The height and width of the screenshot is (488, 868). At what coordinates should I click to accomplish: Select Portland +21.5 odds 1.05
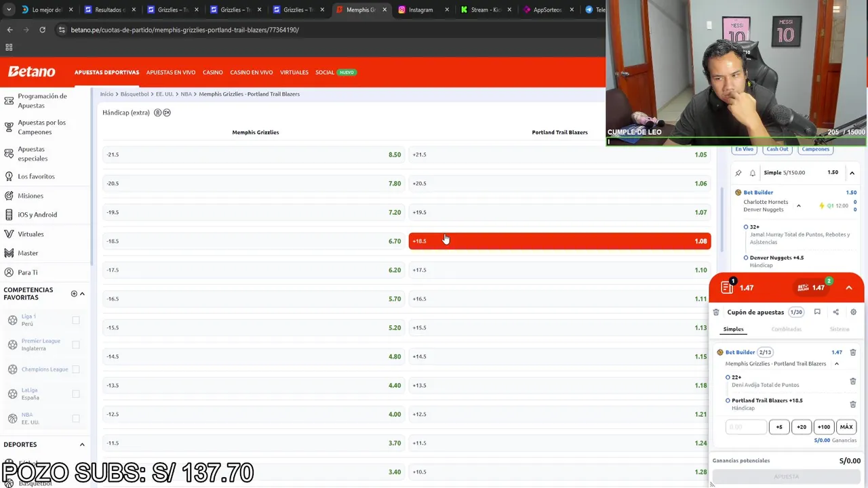(559, 155)
